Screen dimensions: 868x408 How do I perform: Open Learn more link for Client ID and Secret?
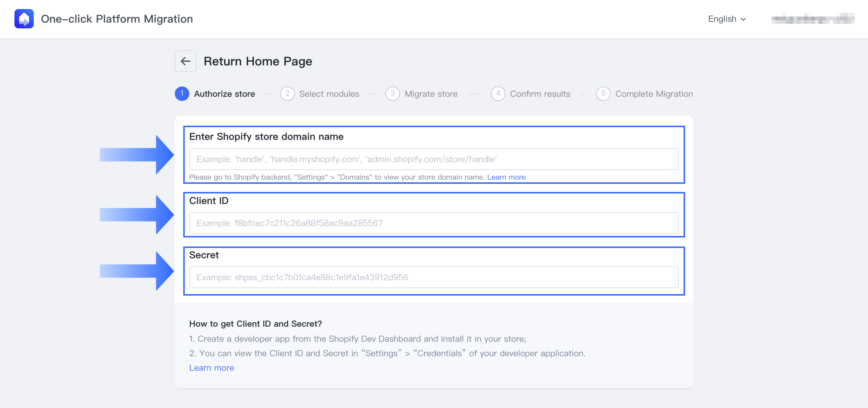click(212, 368)
